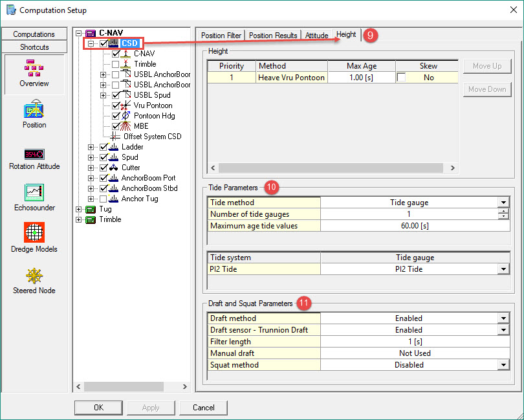Enable the Trimble system checkbox
The height and width of the screenshot is (420, 524).
(116, 64)
